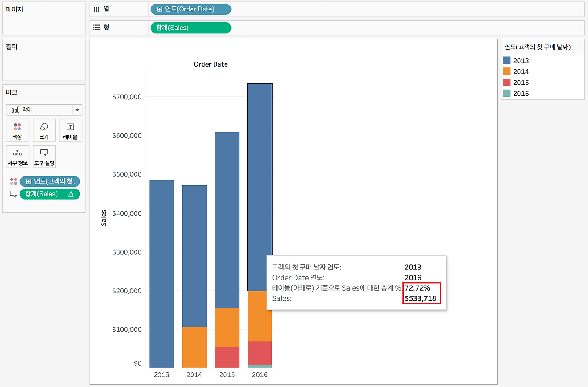
Task: Select the red segment of the 2015 bar
Action: coord(227,357)
